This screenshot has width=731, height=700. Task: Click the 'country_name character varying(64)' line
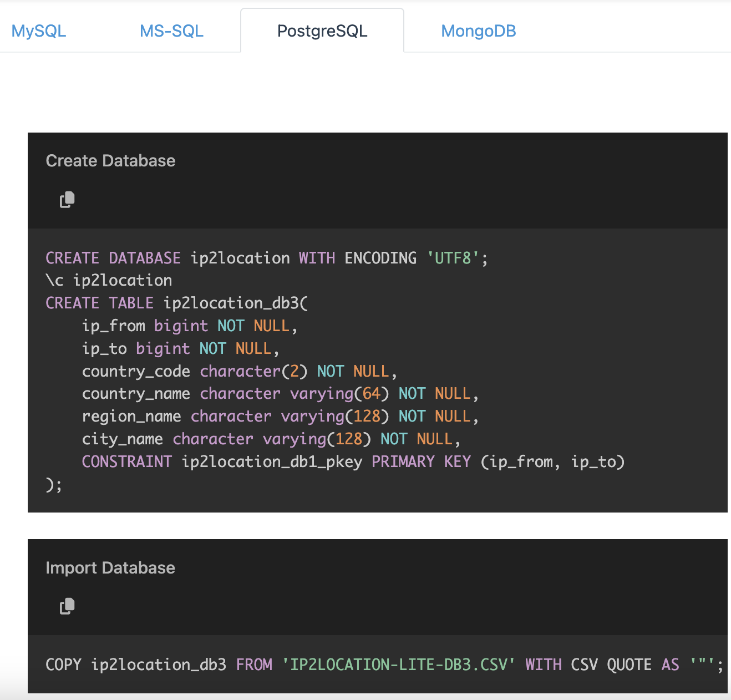pyautogui.click(x=280, y=394)
